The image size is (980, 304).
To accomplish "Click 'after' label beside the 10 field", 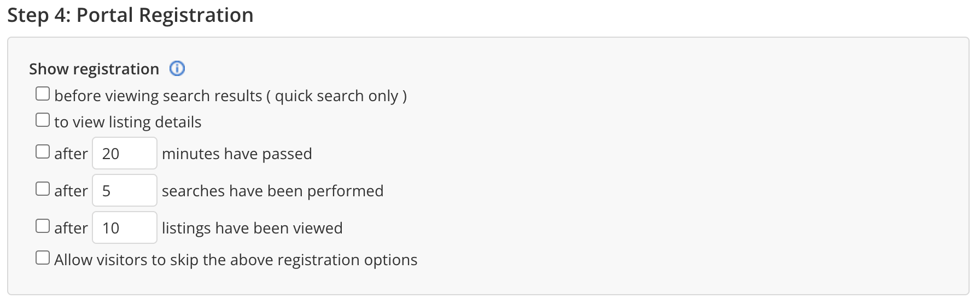I will tap(71, 228).
